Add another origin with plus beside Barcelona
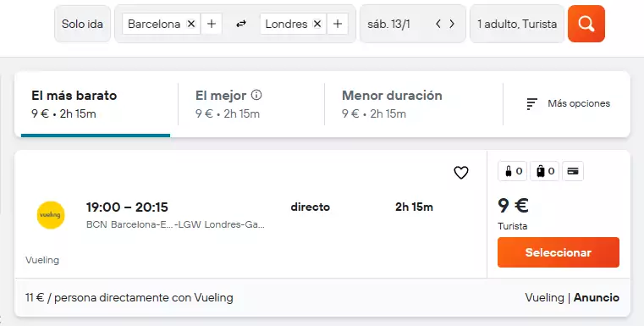644x326 pixels. click(212, 24)
